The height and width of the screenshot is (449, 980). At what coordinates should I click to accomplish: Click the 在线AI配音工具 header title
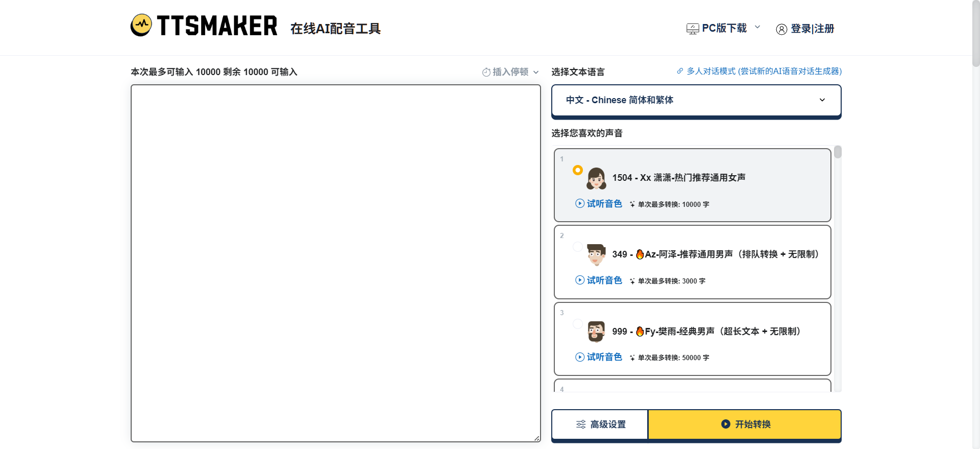tap(335, 29)
